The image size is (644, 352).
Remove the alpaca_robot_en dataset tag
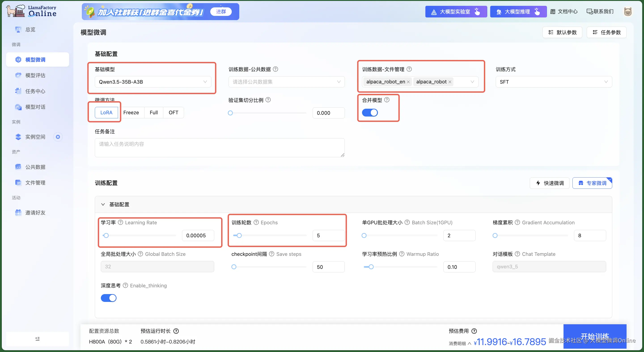408,82
